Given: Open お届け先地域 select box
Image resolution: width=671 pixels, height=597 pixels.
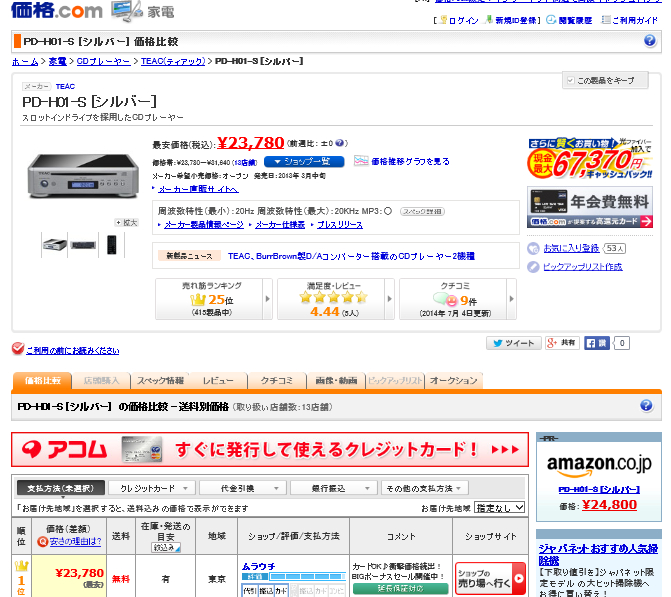Looking at the screenshot, I should point(499,508).
